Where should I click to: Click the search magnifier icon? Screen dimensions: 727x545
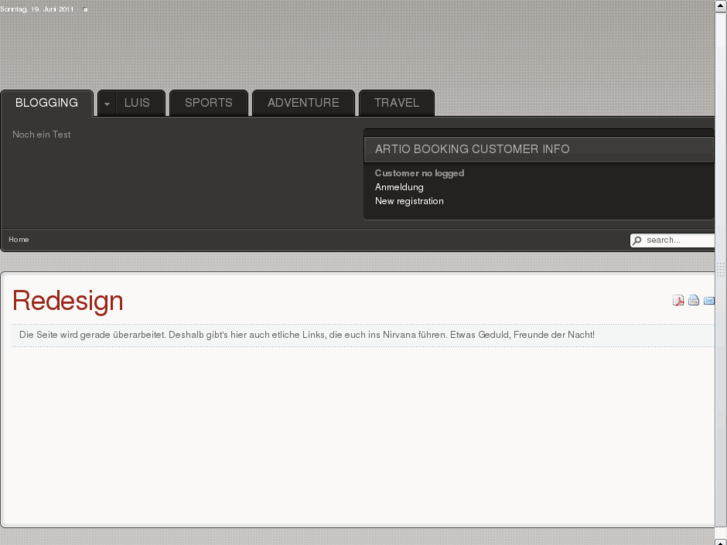(638, 240)
